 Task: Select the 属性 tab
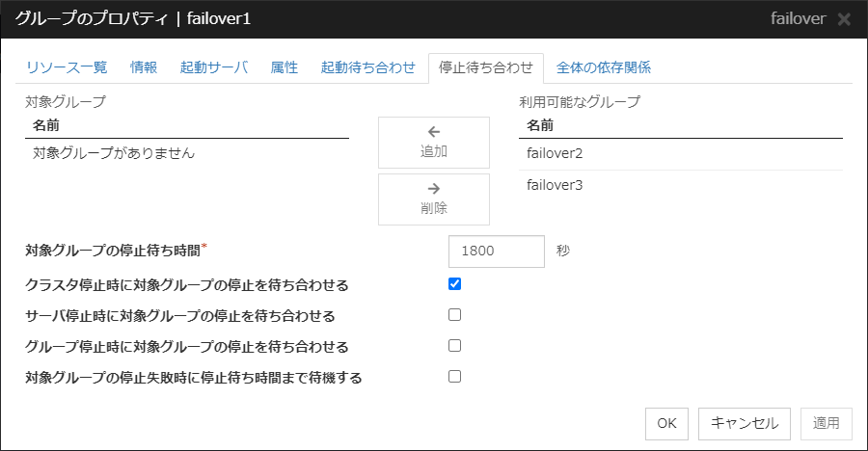pos(285,67)
